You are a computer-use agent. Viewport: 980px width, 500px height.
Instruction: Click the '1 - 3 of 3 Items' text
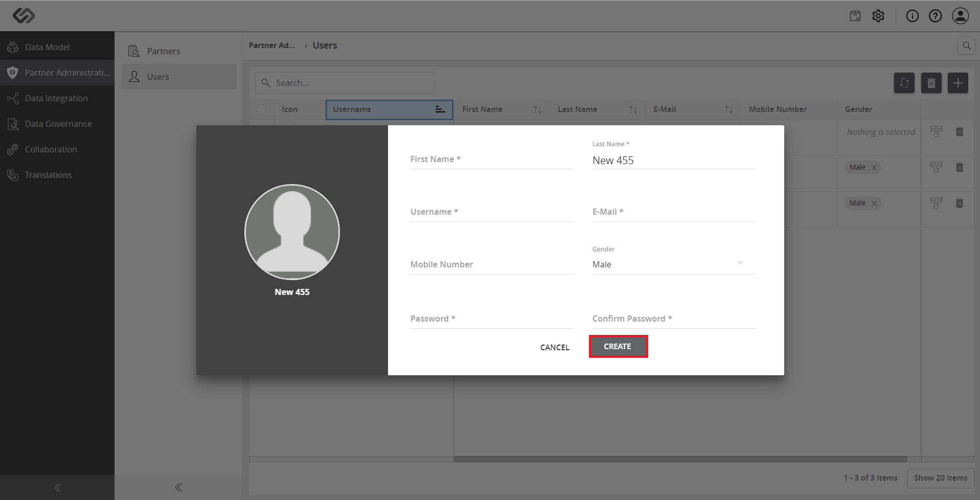tap(871, 478)
